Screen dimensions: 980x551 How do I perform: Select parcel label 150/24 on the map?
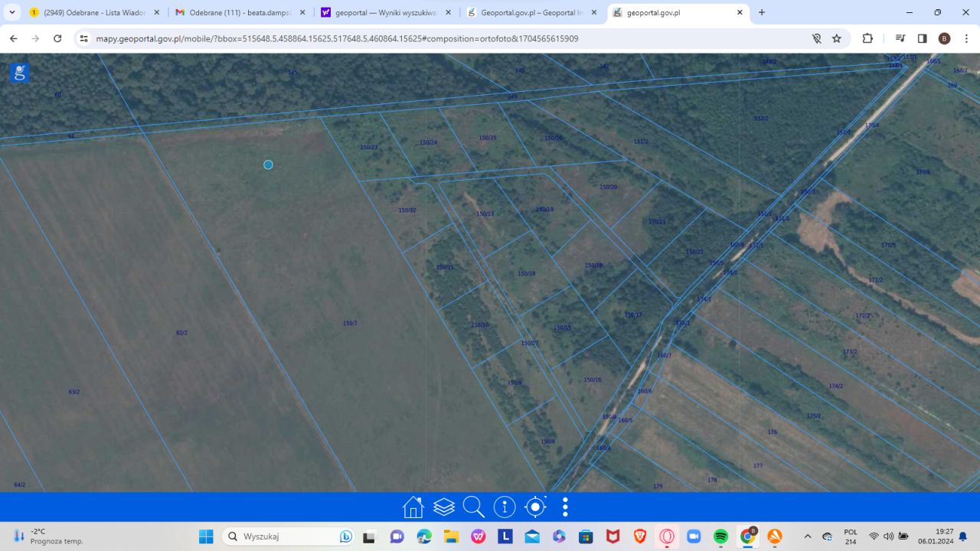pos(428,142)
